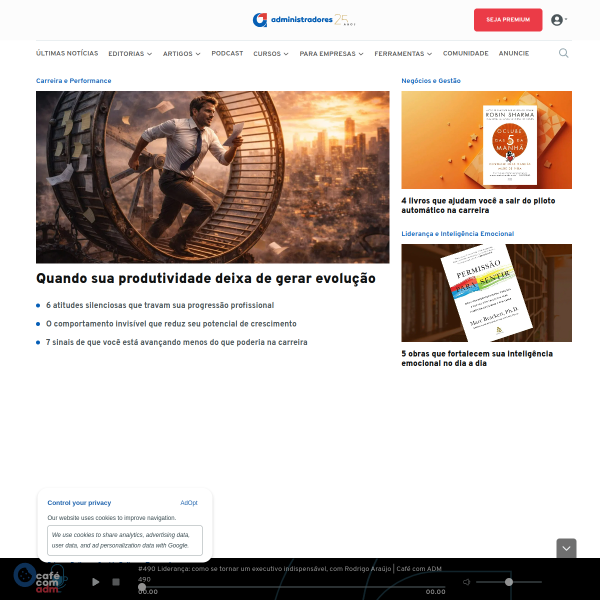Go to the Podcast page
This screenshot has height=600, width=600.
point(227,53)
